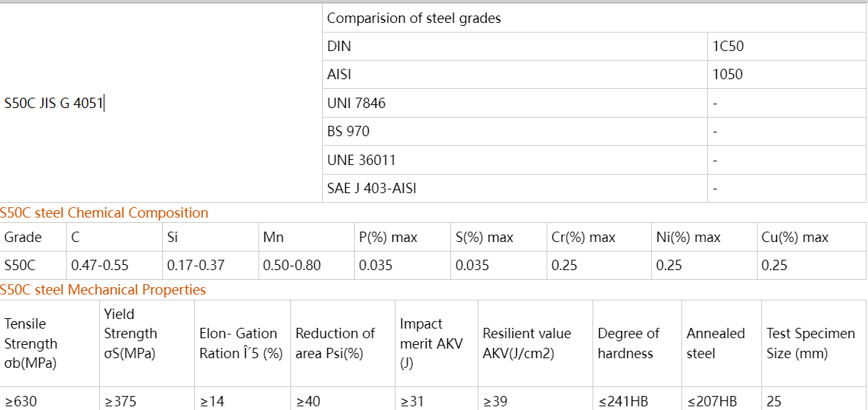Image resolution: width=868 pixels, height=410 pixels.
Task: Click the "S50C steel Chemical Composition" heading
Action: 104,213
